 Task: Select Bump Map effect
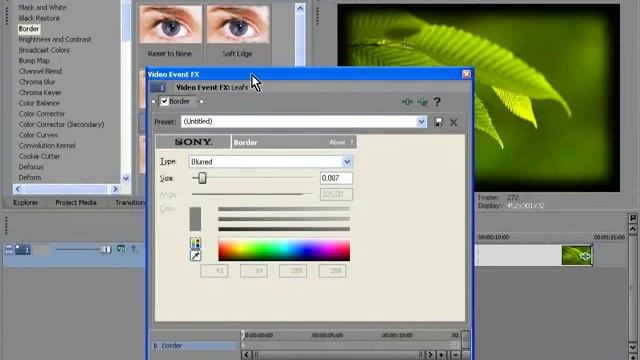[34, 61]
